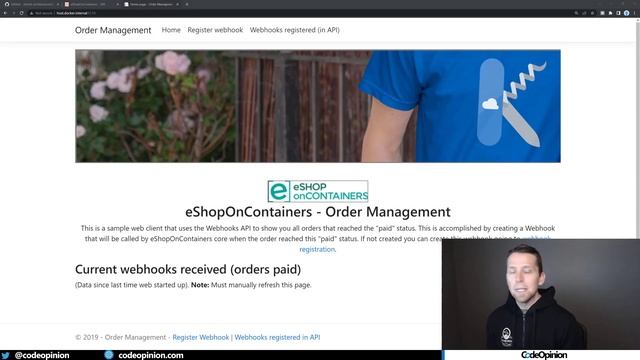Reload the page with the refresh icon
The width and height of the screenshot is (640, 360).
tap(22, 13)
